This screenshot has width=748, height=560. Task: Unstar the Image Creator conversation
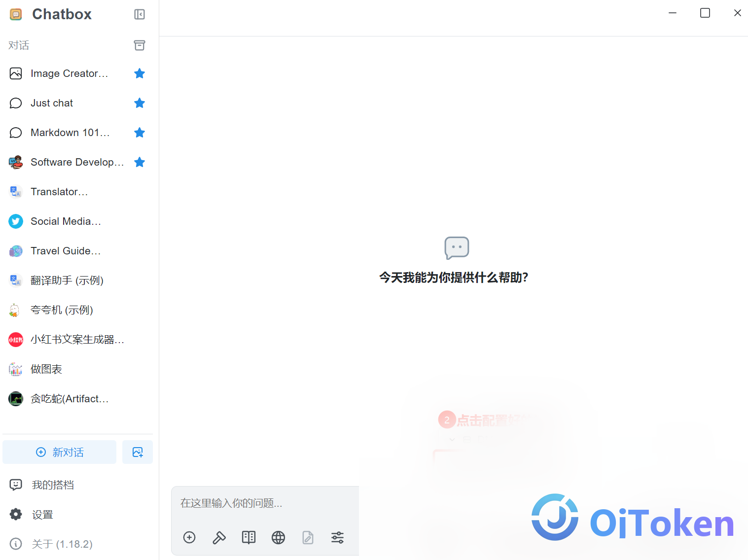[140, 73]
